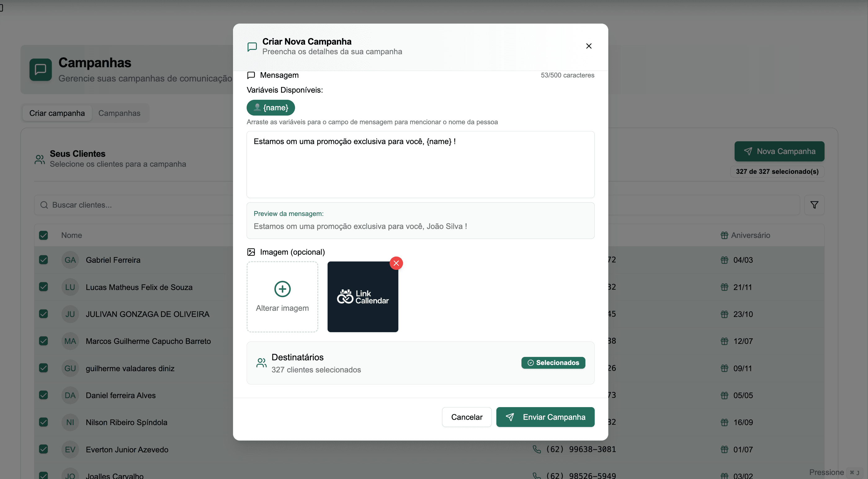
Task: Switch to the Campanhas tab
Action: (119, 113)
